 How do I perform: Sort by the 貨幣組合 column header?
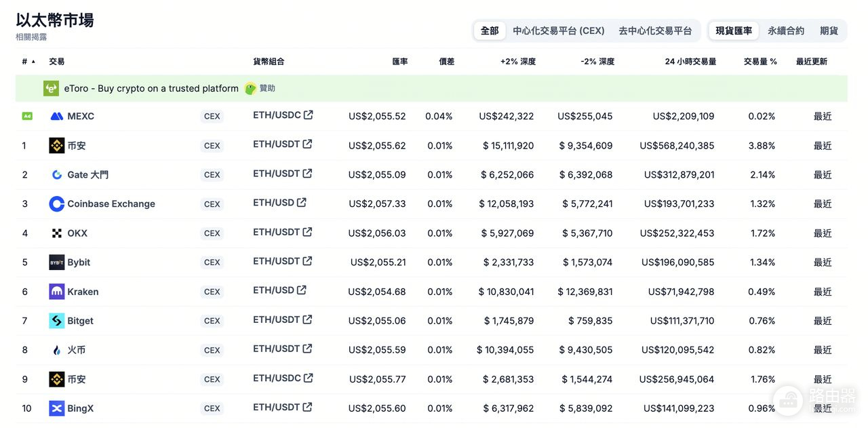click(269, 61)
